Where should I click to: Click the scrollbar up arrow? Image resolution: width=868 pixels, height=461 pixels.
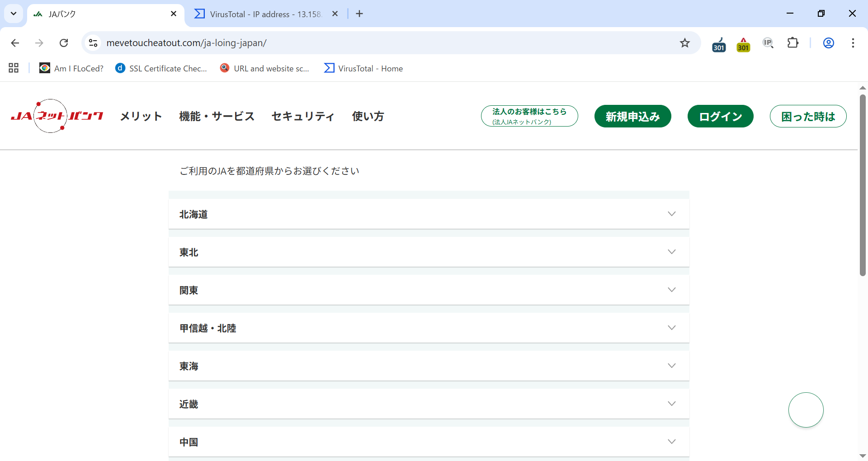(863, 88)
